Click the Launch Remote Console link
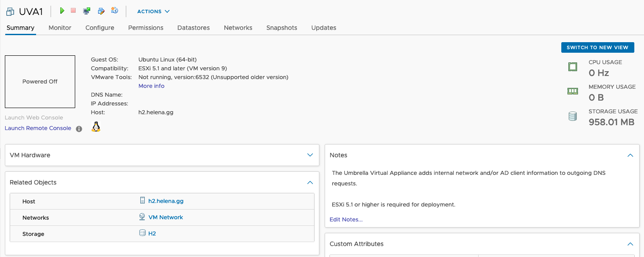This screenshot has width=644, height=257. click(38, 128)
